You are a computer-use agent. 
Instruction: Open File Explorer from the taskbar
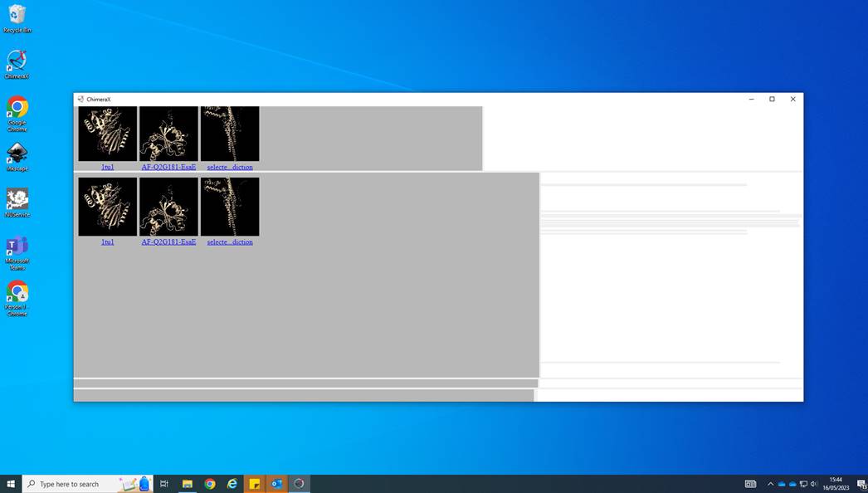tap(187, 483)
